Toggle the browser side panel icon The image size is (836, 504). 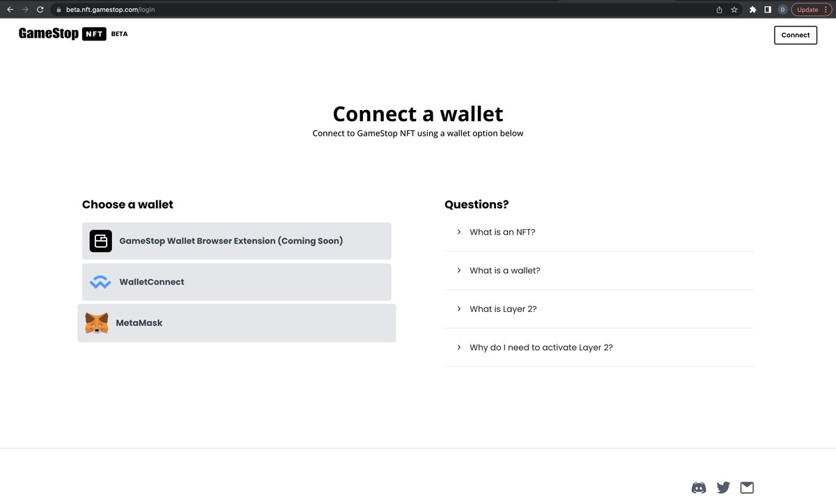coord(768,10)
